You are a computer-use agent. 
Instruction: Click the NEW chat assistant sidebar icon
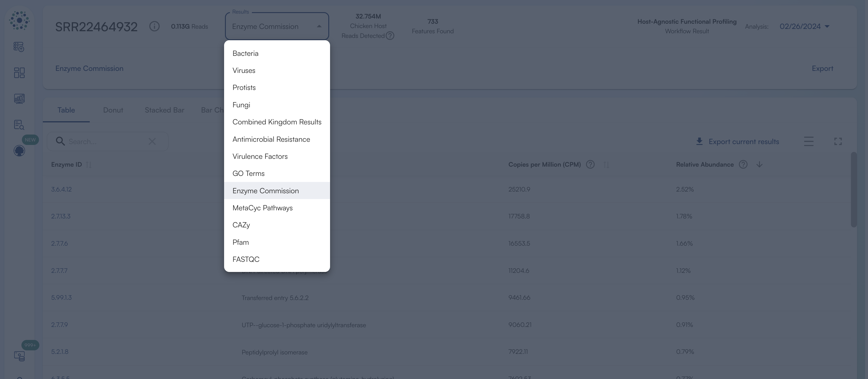19,150
